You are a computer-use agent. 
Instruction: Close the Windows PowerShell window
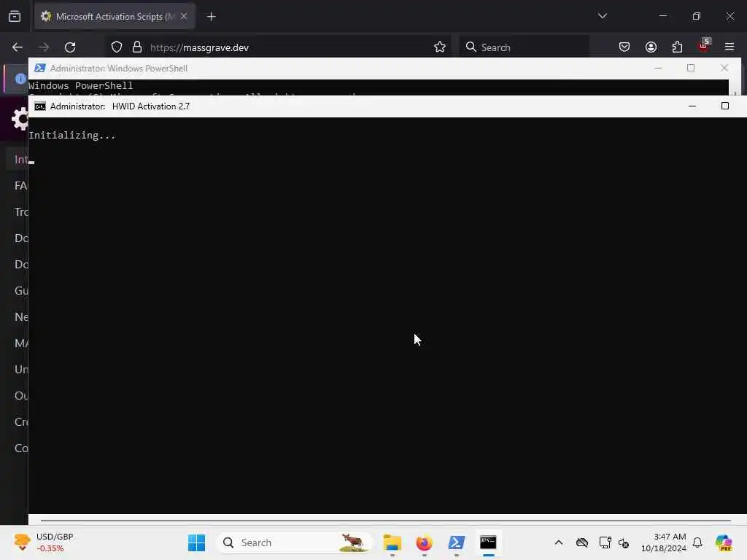point(724,68)
